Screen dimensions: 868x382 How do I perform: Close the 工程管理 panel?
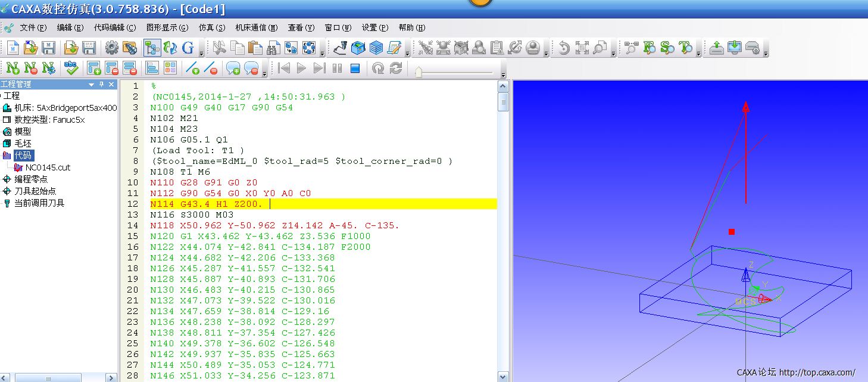click(x=111, y=85)
